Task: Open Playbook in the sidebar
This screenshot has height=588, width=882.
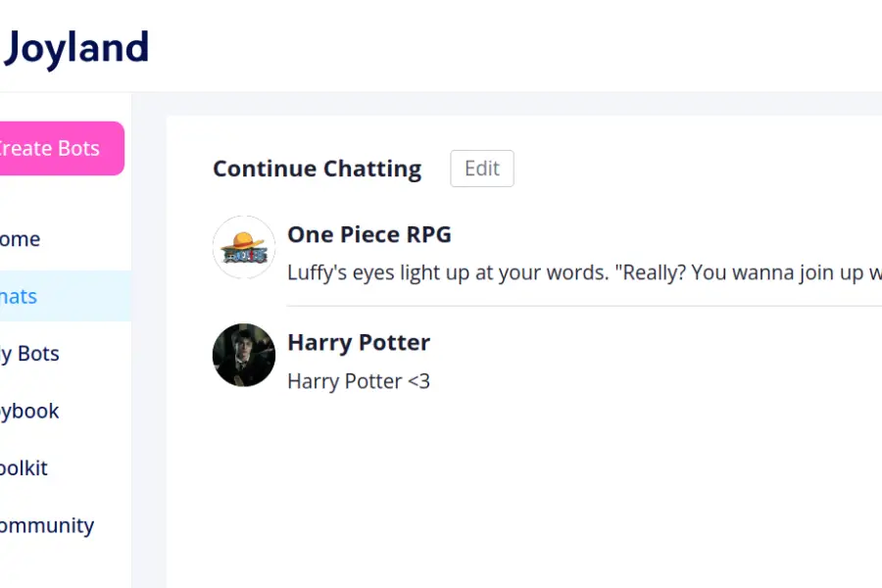Action: tap(29, 411)
